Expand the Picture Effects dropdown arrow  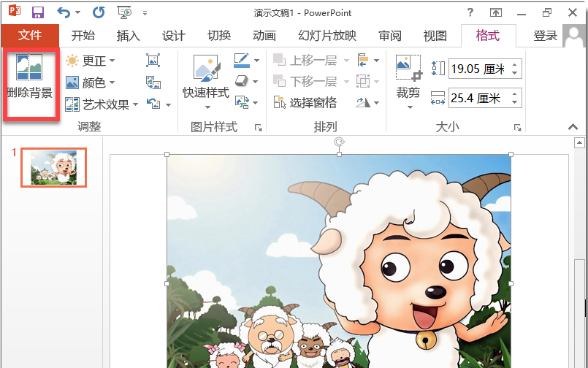[256, 81]
